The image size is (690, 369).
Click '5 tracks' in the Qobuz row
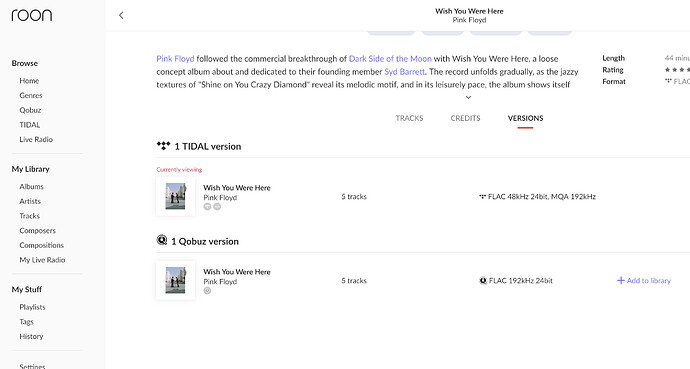tap(354, 281)
